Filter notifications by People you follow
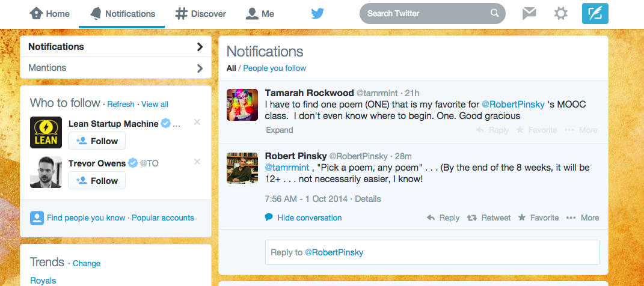This screenshot has height=286, width=644. pos(274,68)
